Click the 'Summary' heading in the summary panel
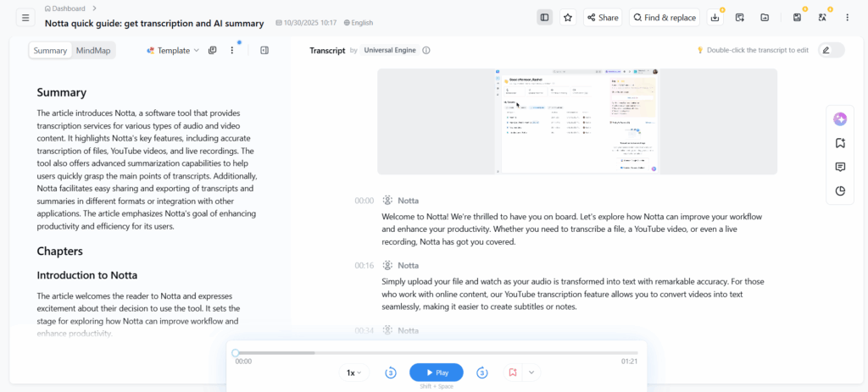Image resolution: width=868 pixels, height=392 pixels. (61, 92)
